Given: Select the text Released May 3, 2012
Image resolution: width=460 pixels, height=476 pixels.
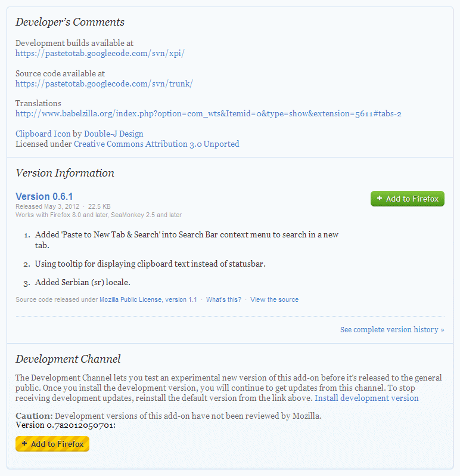Looking at the screenshot, I should point(47,207).
